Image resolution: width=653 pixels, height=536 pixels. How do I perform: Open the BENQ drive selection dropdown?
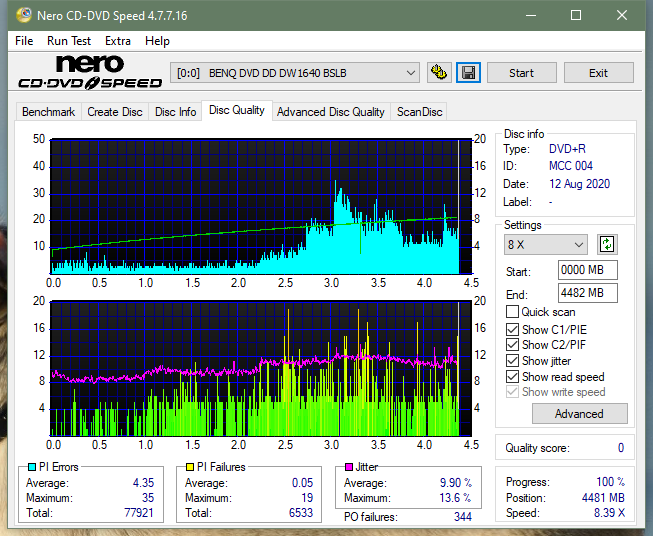pos(294,73)
